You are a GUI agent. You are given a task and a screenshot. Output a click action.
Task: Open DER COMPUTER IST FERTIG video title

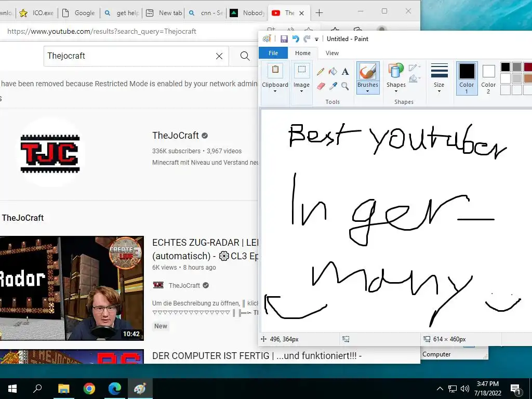(257, 355)
